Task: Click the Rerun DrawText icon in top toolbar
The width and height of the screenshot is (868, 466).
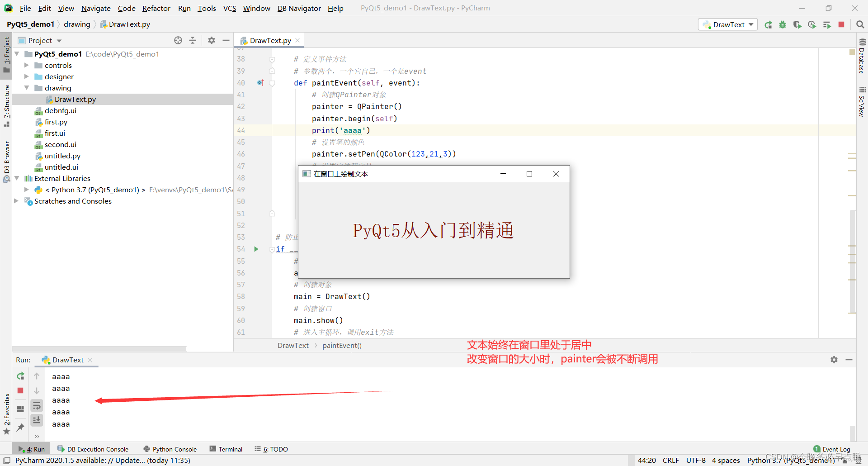Action: click(x=768, y=25)
